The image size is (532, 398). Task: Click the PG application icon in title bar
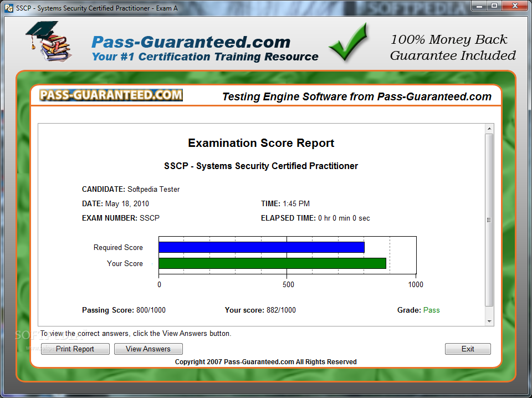coord(9,8)
